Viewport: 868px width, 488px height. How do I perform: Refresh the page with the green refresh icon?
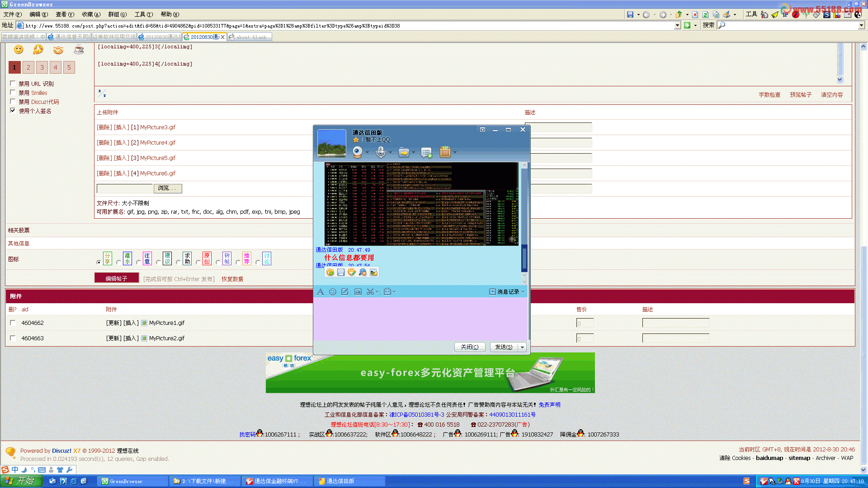pos(705,14)
